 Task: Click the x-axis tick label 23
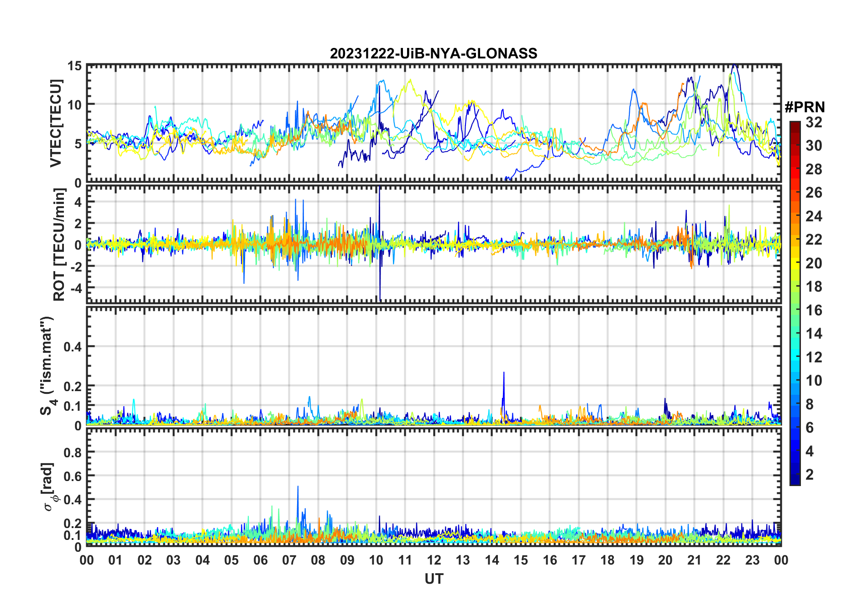[x=752, y=560]
